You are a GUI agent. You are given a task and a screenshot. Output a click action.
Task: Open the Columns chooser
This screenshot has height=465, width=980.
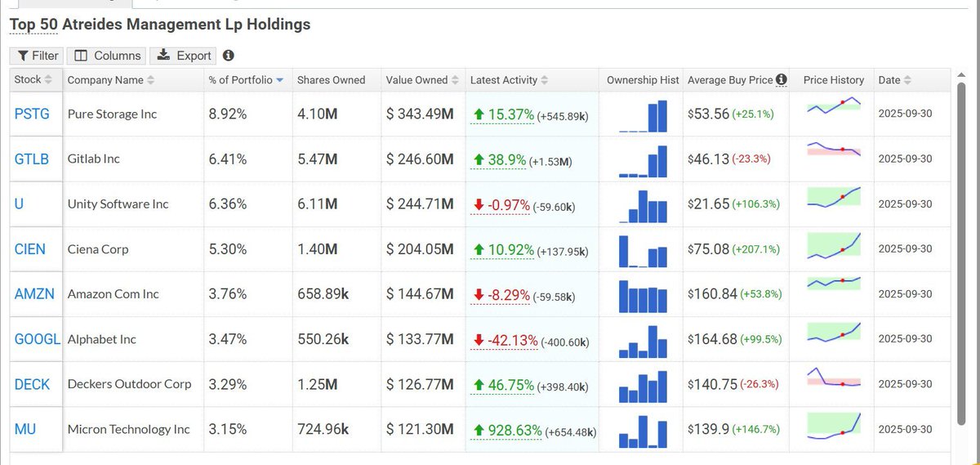(x=108, y=56)
